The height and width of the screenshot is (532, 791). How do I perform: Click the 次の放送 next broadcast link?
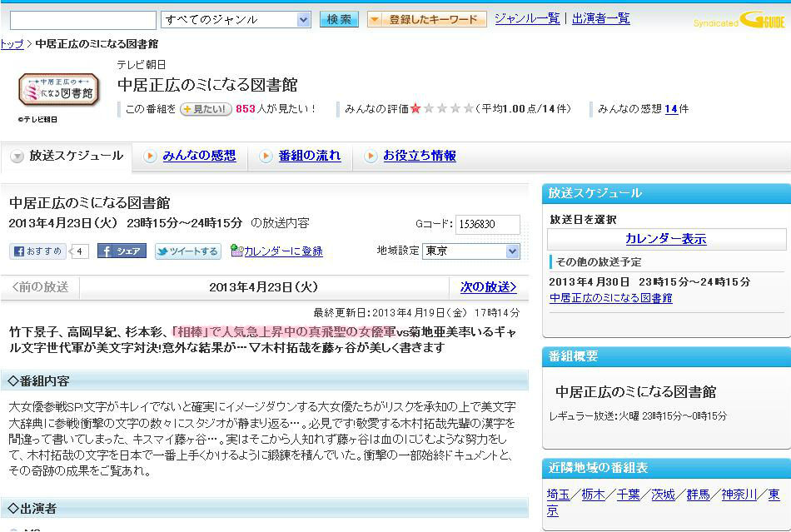(x=490, y=285)
